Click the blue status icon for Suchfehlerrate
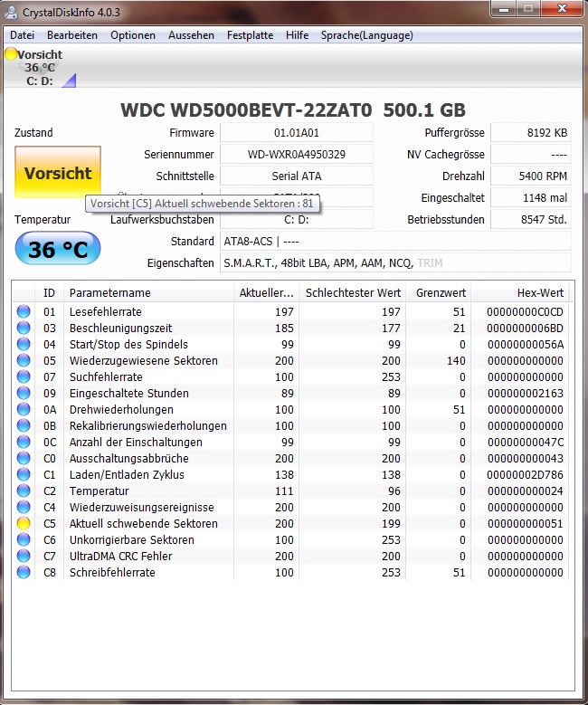This screenshot has height=705, width=588. [24, 377]
